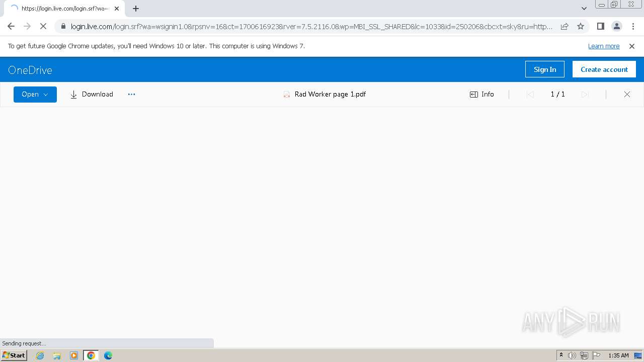Click the Sign In button
The image size is (644, 362).
point(545,69)
